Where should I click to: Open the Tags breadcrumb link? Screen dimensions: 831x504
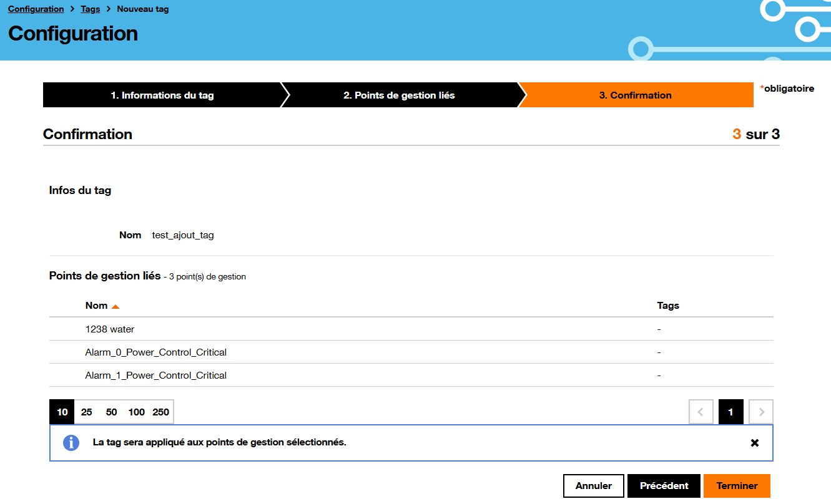click(90, 9)
